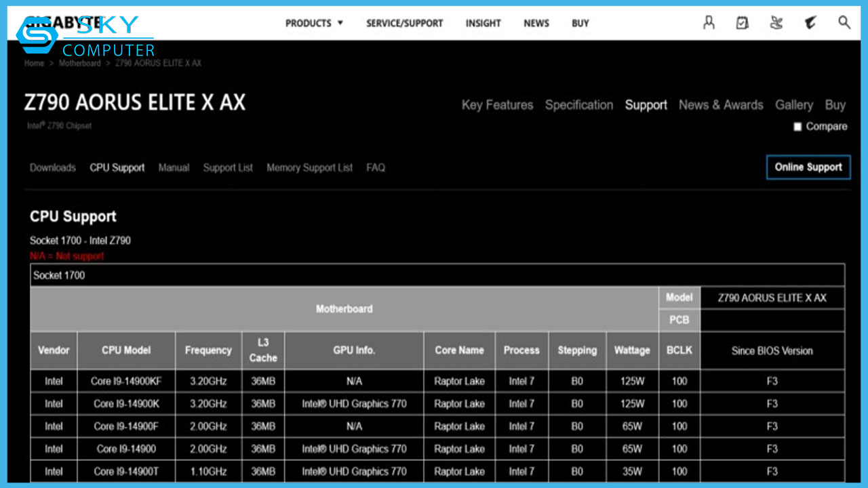
Task: Select the Core I9-14900KF cell
Action: point(126,381)
